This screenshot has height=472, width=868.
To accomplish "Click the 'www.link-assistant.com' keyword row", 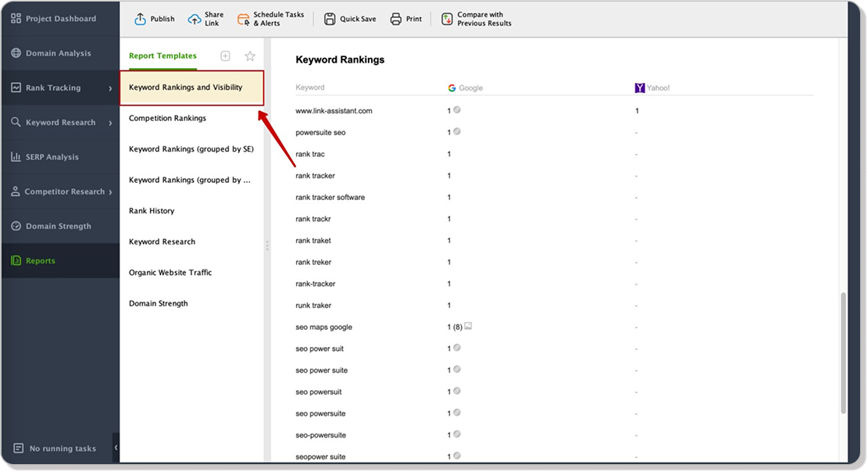I will point(554,111).
